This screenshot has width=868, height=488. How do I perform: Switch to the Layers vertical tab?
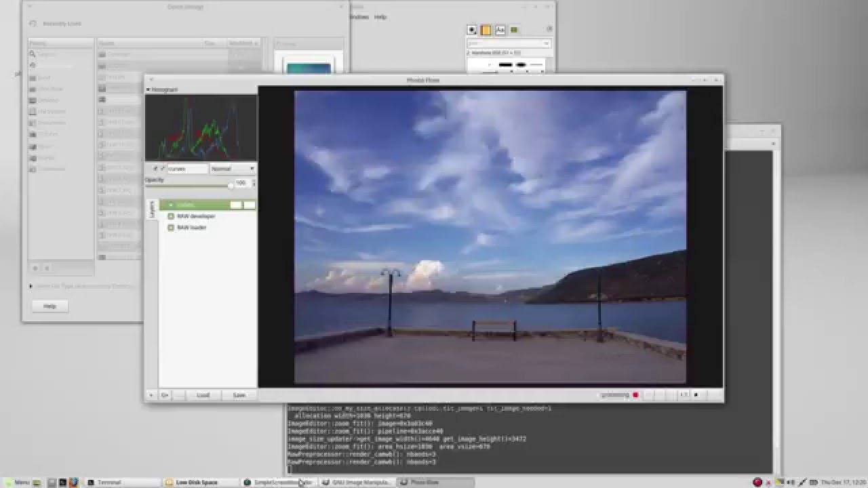pyautogui.click(x=152, y=209)
